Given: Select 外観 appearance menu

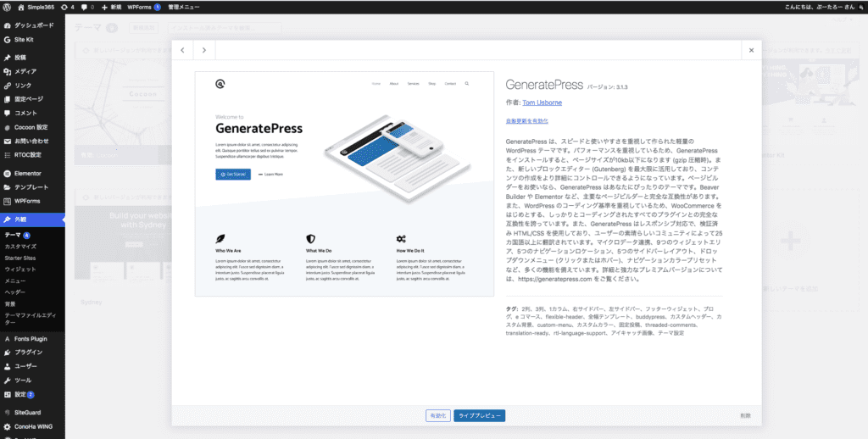Looking at the screenshot, I should click(x=32, y=219).
